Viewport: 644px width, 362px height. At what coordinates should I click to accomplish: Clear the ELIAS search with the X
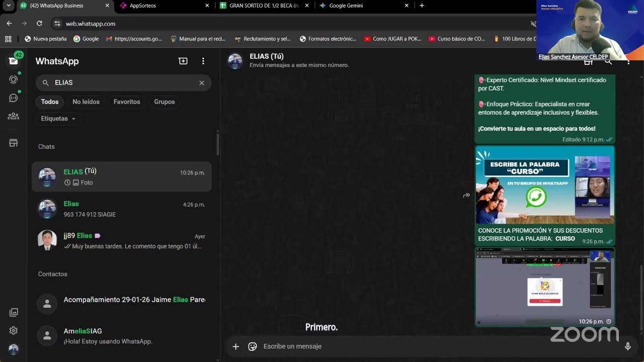[202, 83]
